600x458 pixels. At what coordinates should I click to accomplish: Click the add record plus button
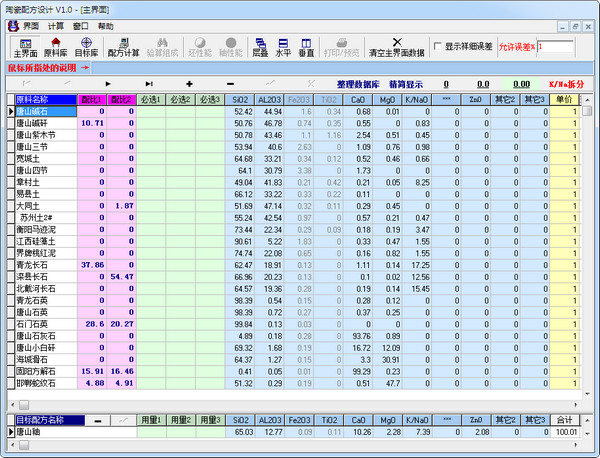pos(190,84)
